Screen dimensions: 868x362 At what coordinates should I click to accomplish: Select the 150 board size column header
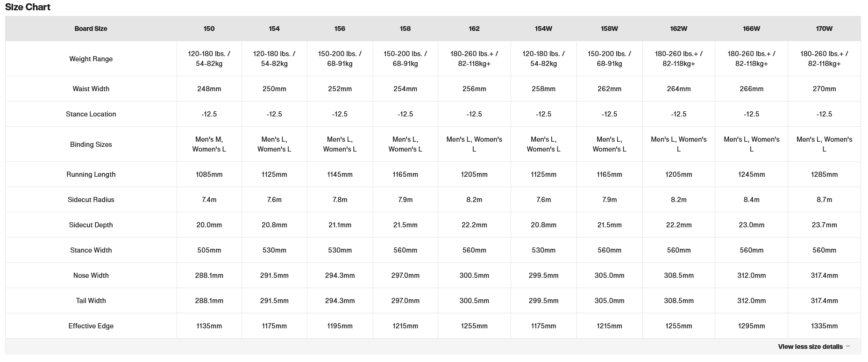(209, 29)
